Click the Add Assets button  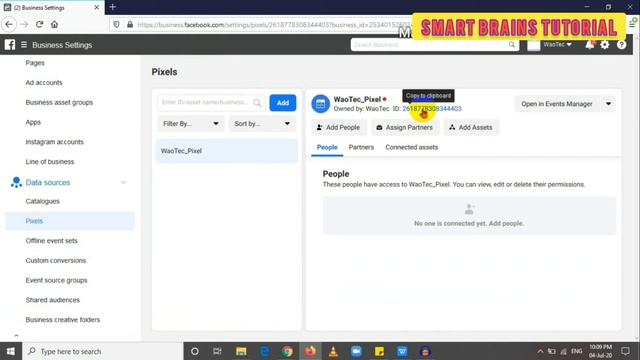(471, 127)
